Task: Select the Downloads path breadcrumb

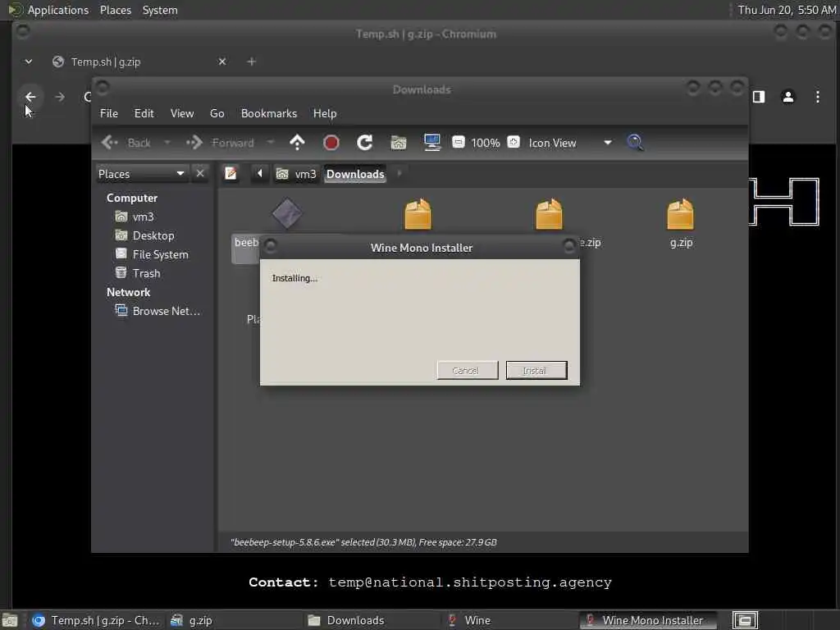Action: click(x=355, y=174)
